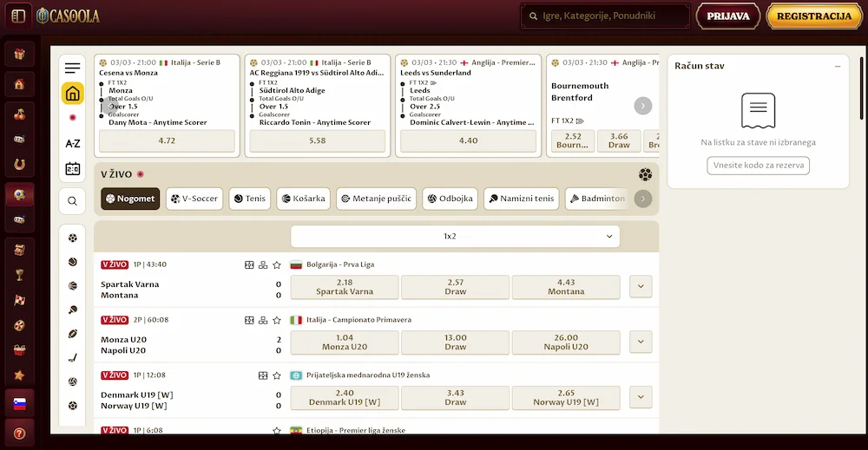Open the scoreboard calendar icon
The image size is (868, 450).
click(x=73, y=168)
